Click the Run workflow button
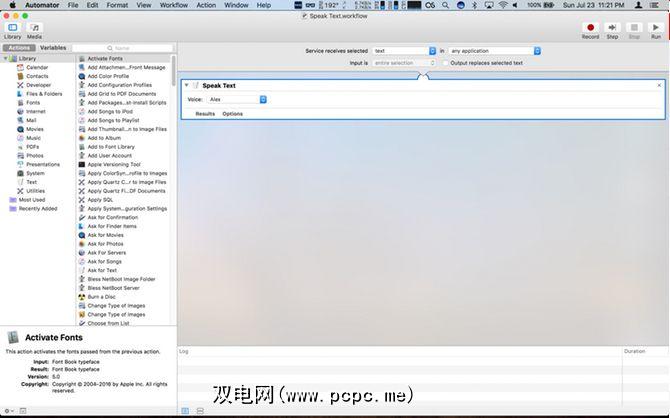The image size is (670, 418). [655, 30]
